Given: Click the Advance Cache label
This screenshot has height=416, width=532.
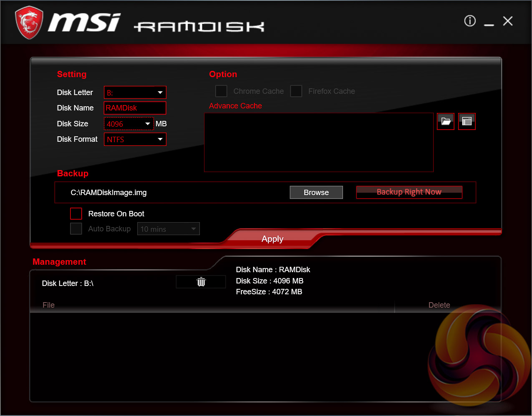Looking at the screenshot, I should tap(235, 106).
